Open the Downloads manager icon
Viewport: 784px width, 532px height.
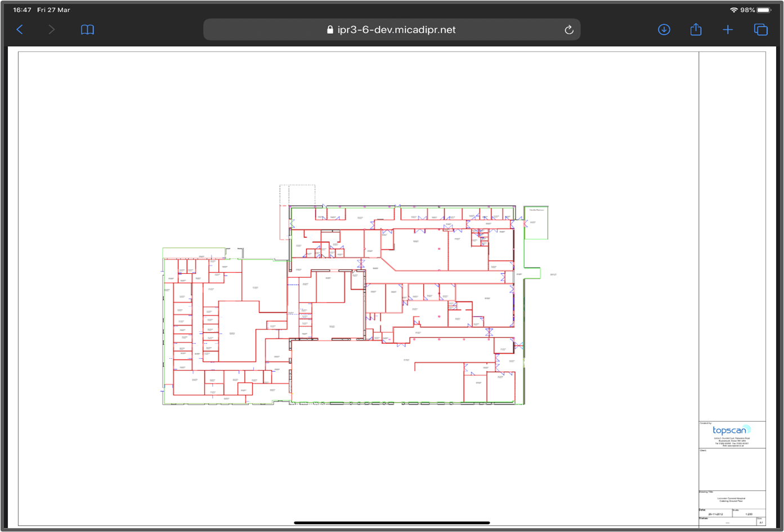(664, 30)
